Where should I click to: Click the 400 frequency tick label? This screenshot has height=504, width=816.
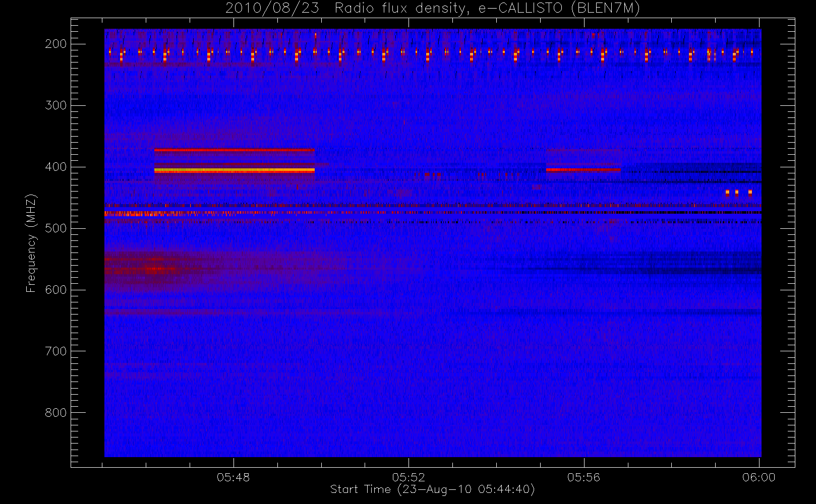(55, 167)
